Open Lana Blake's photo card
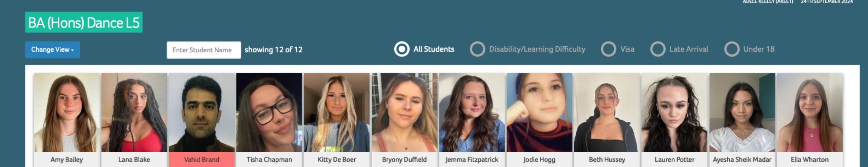 (x=134, y=113)
